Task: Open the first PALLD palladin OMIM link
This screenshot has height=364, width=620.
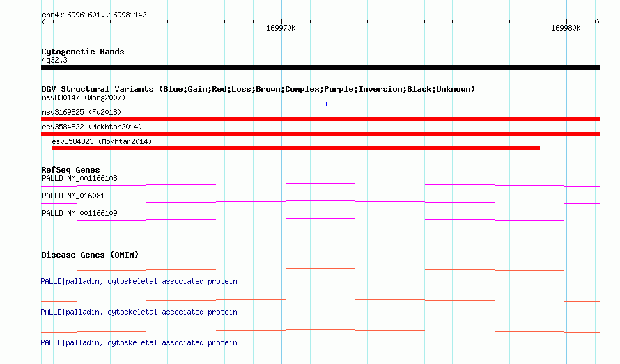Action: click(x=139, y=281)
